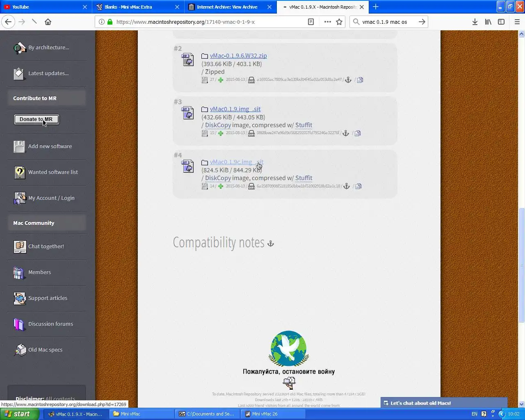525x420 pixels.
Task: Click the Donate to MR button
Action: 37,119
